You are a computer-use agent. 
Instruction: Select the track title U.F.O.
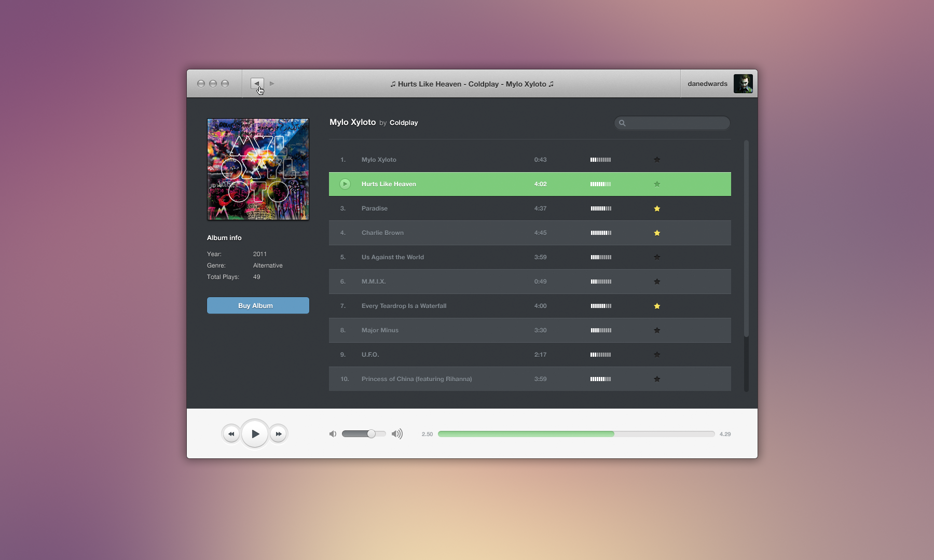(370, 355)
